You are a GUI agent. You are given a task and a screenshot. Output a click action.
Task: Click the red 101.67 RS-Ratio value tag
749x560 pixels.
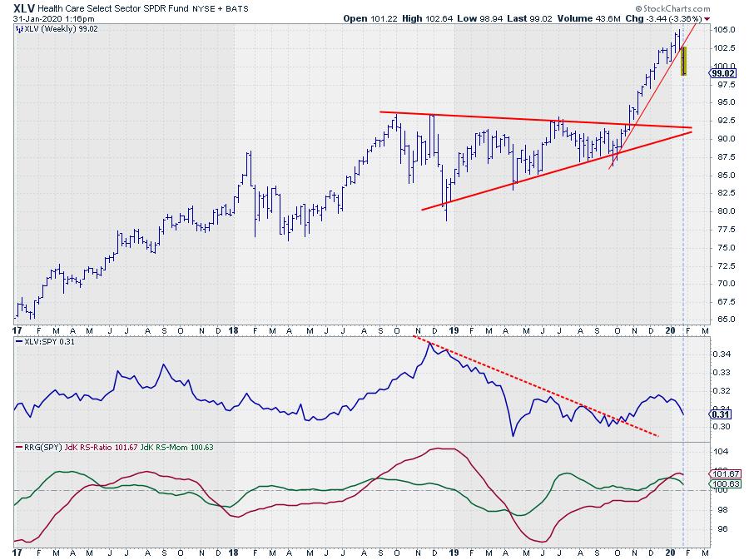(722, 473)
